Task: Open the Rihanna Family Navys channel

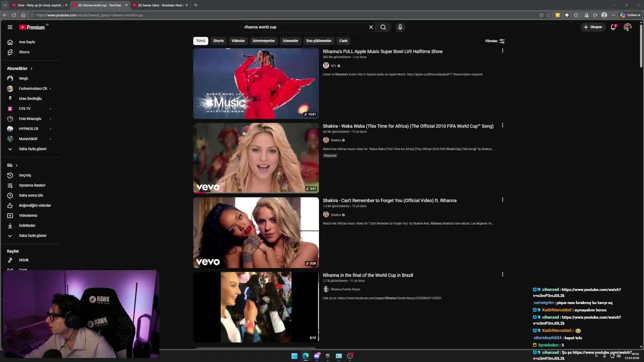Action: (346, 290)
